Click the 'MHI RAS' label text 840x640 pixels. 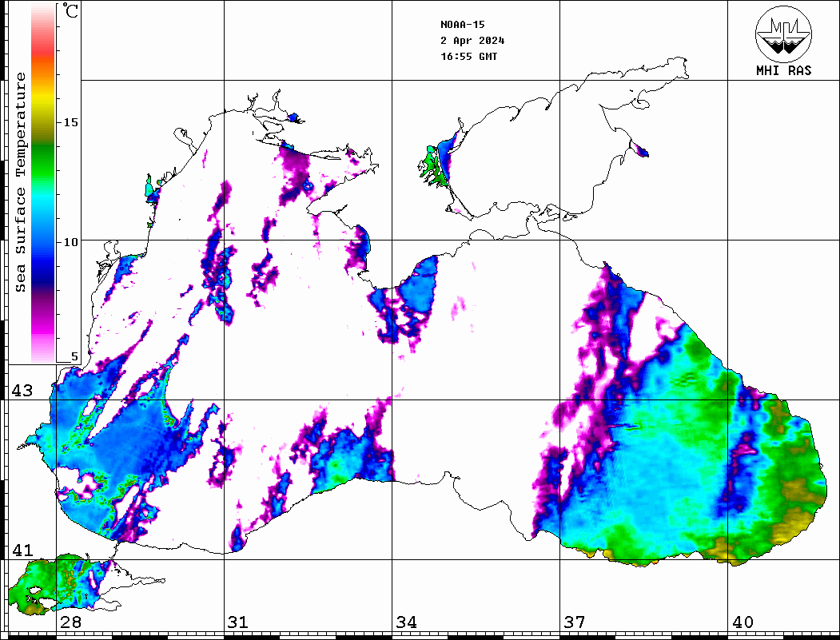point(784,70)
